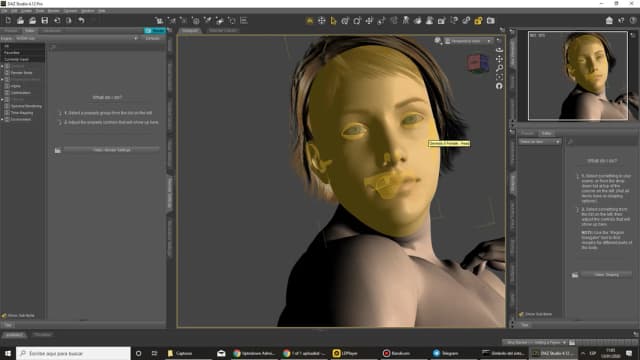The height and width of the screenshot is (360, 640).
Task: Click the Undo arrow icon
Action: (81, 20)
